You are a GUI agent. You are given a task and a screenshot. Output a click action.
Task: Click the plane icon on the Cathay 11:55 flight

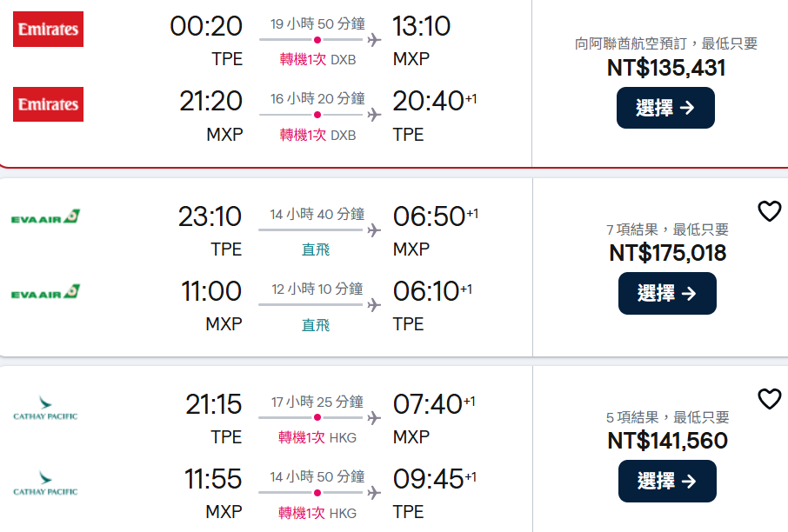374,494
